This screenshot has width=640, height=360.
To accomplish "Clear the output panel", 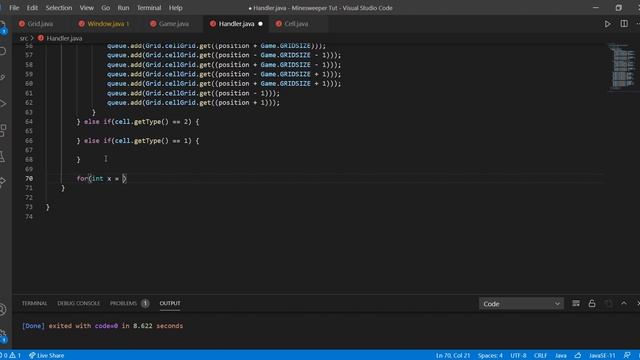I will point(576,303).
